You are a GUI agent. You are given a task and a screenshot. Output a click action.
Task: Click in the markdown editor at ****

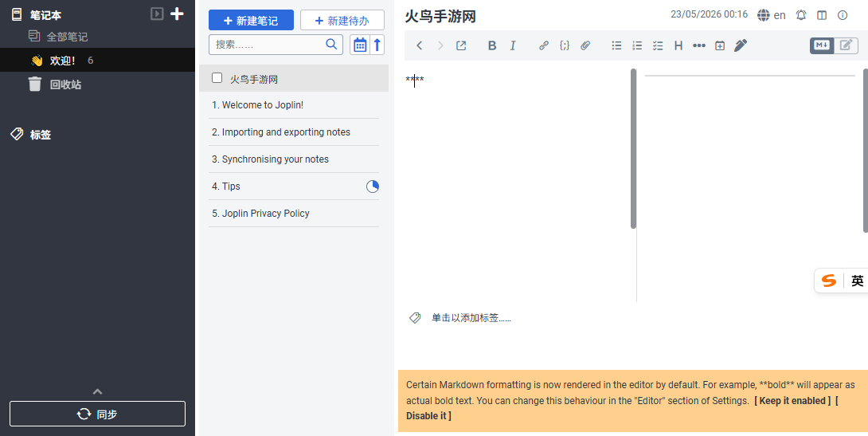[415, 81]
